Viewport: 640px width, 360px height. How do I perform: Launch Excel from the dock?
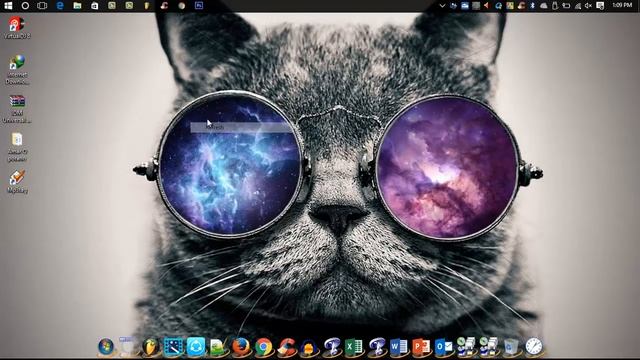tap(353, 347)
